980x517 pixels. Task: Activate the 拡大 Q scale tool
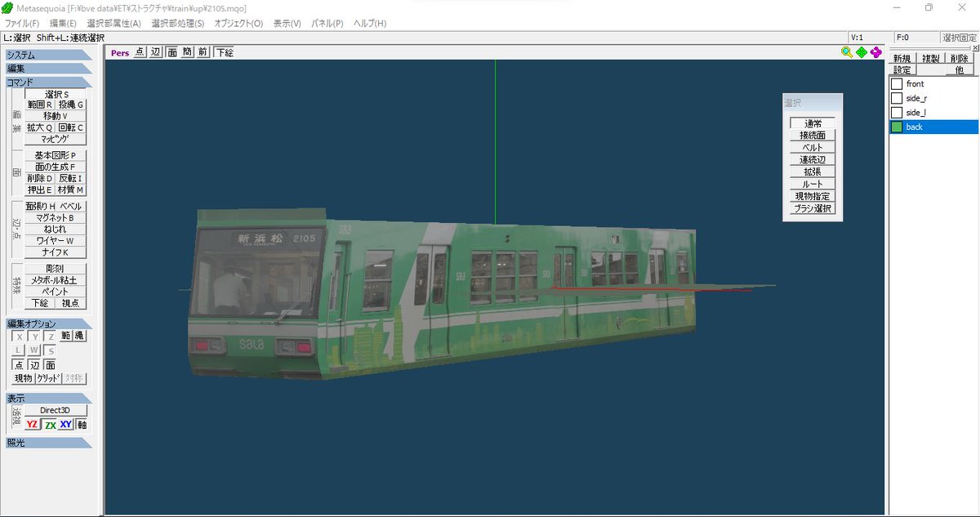point(40,127)
